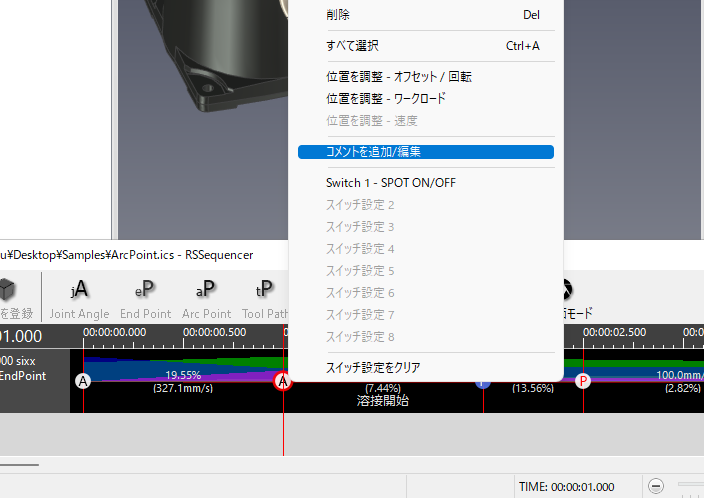Viewport: 704px width, 498px height.
Task: Click the 000 sixx EndPoint track label
Action: click(x=30, y=368)
